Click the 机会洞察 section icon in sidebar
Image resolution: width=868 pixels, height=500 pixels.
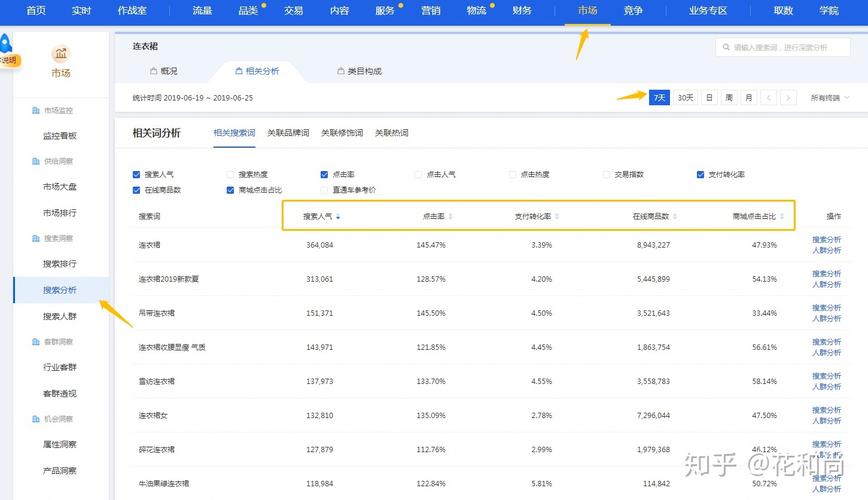click(x=36, y=419)
